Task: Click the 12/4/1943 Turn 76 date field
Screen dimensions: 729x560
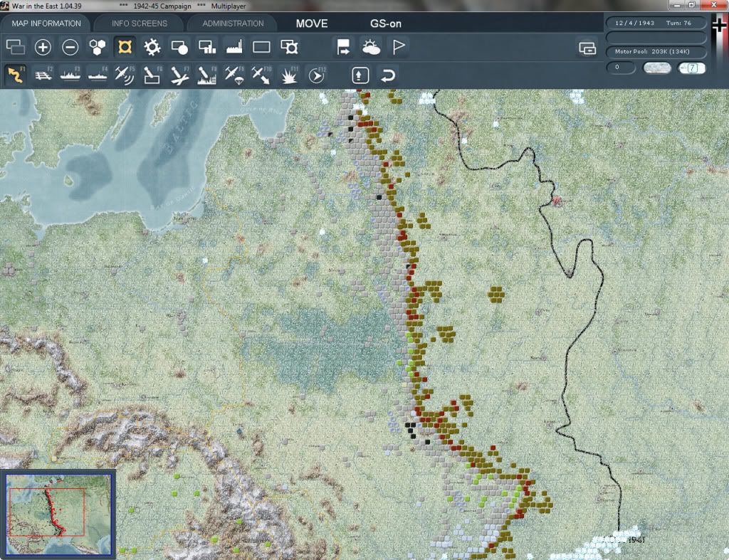Action: pyautogui.click(x=656, y=23)
